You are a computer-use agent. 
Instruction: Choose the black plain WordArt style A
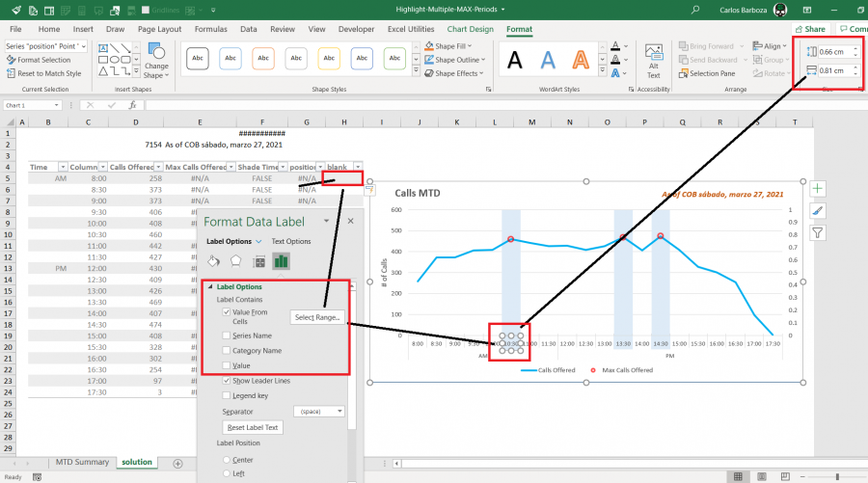(515, 60)
